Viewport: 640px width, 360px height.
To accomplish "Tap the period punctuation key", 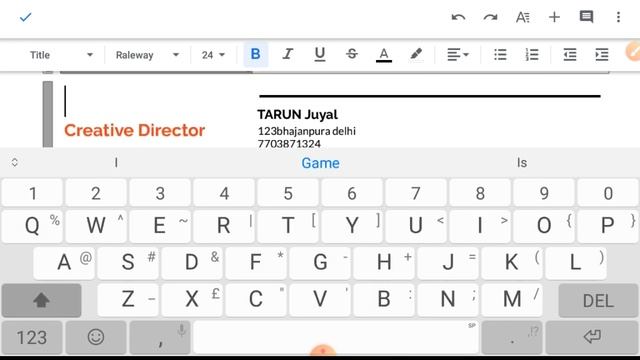I will coord(512,338).
